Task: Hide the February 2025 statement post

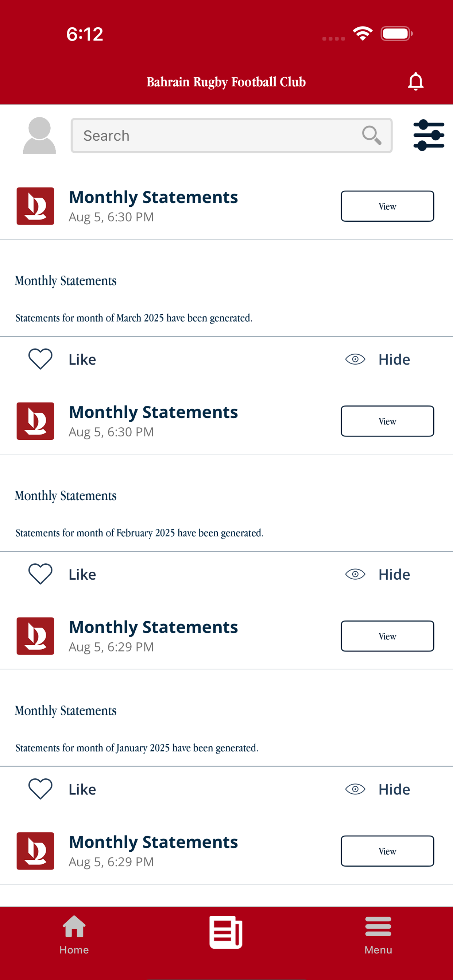Action: (377, 574)
